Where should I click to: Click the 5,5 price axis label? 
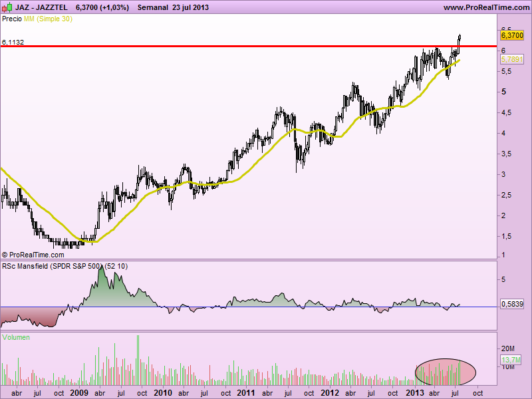(x=507, y=72)
